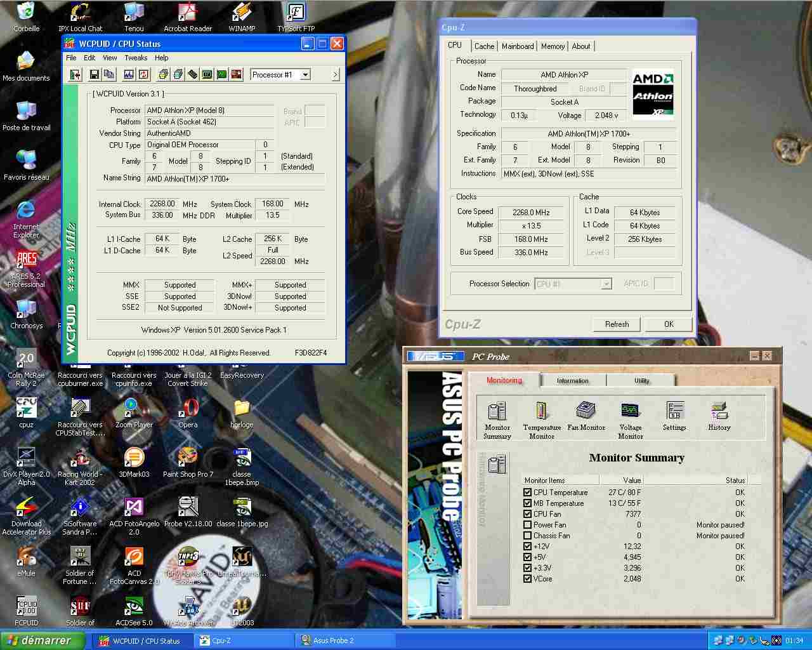This screenshot has width=812, height=650.
Task: Open Voltage Monitor in PC Probe
Action: [631, 420]
